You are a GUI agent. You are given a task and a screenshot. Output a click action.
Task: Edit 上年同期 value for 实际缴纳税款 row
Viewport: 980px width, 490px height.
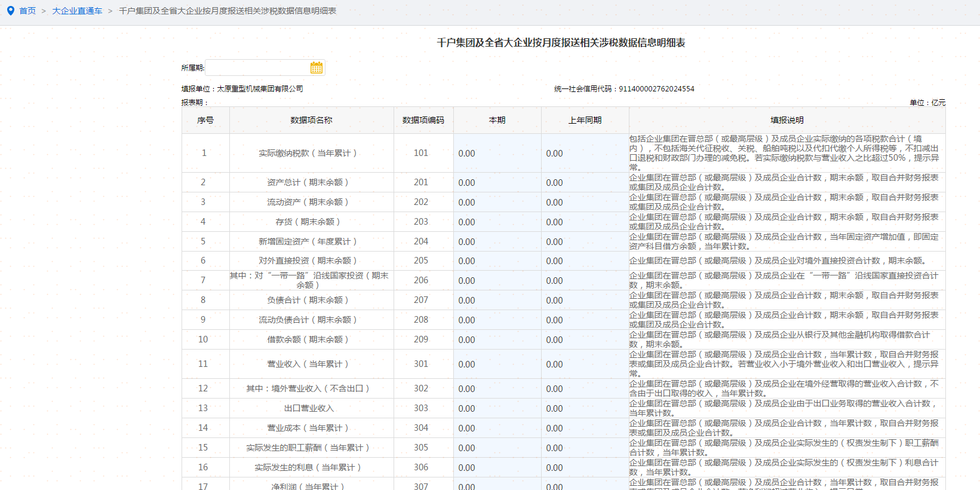click(x=585, y=154)
